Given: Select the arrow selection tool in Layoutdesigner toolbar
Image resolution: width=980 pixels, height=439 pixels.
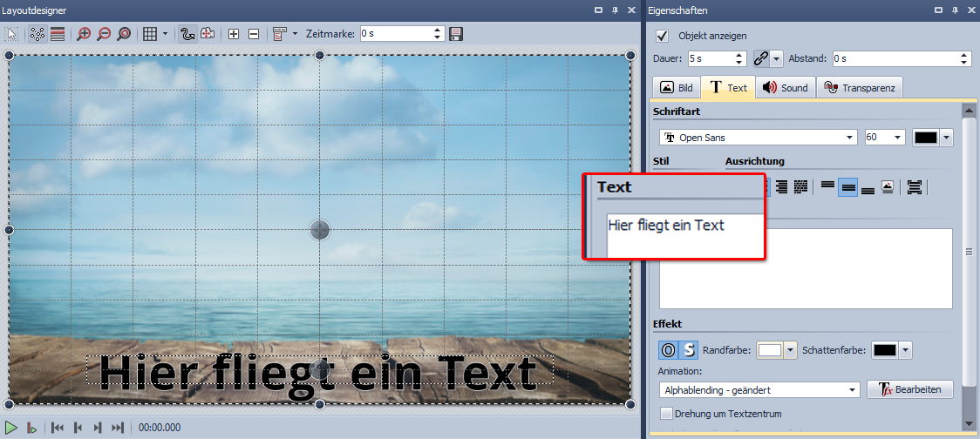Looking at the screenshot, I should coord(13,34).
